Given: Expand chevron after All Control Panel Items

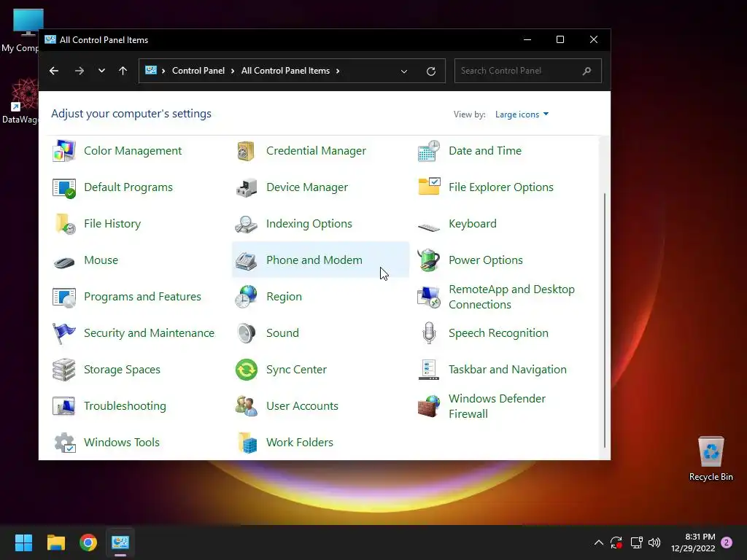Looking at the screenshot, I should [x=338, y=71].
